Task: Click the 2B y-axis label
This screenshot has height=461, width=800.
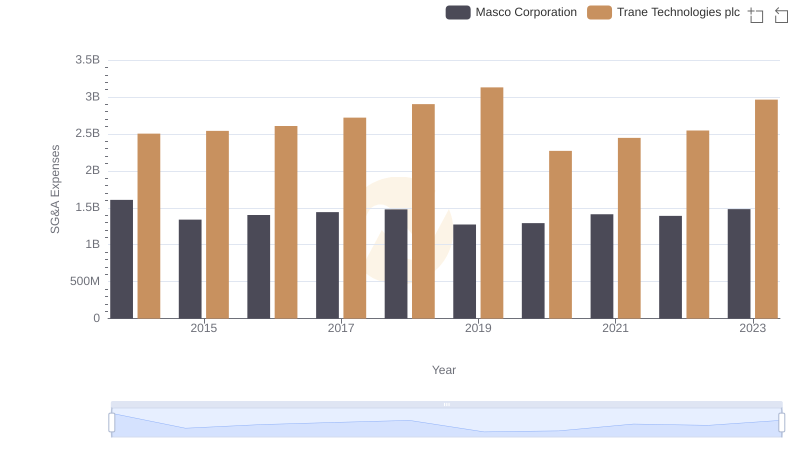Action: [92, 170]
